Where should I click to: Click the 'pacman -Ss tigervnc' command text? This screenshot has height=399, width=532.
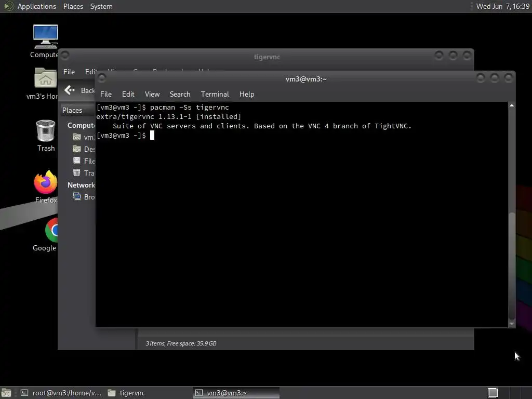pos(189,107)
